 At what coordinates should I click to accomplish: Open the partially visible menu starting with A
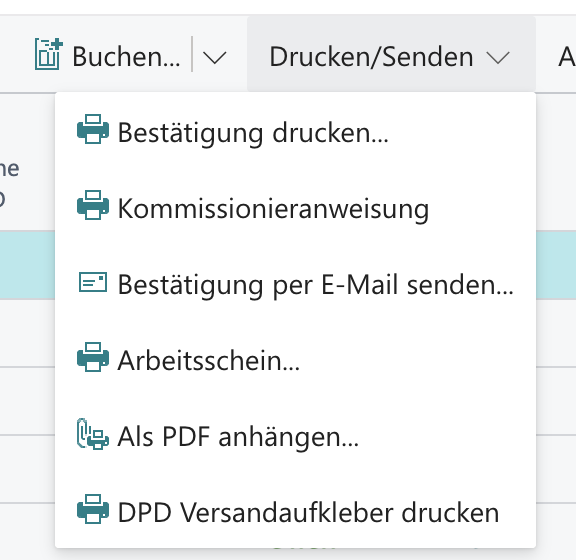pyautogui.click(x=566, y=57)
